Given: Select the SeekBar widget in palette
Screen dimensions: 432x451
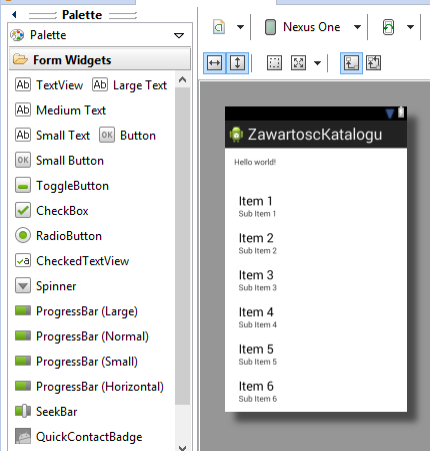Looking at the screenshot, I should [46, 412].
